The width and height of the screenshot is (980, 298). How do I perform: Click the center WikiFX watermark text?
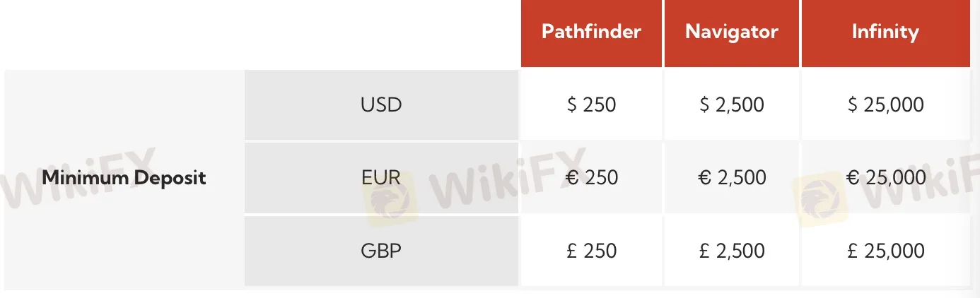click(x=509, y=177)
